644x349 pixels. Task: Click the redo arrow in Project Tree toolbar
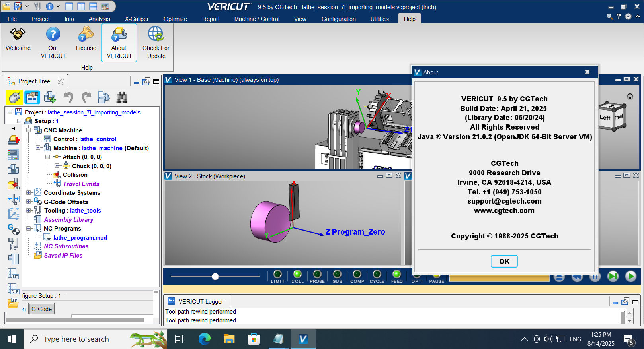click(x=86, y=97)
